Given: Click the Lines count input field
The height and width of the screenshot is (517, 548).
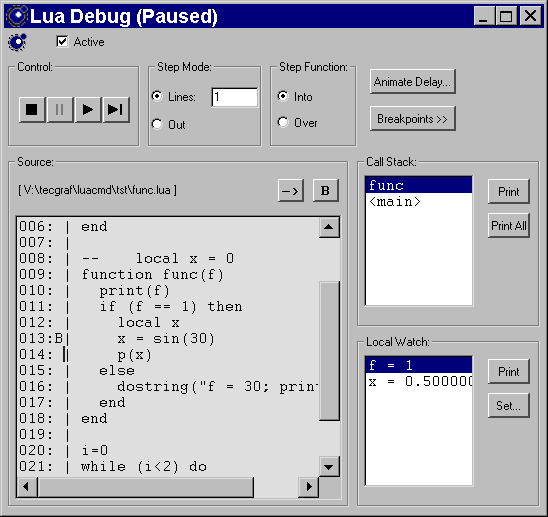Looking at the screenshot, I should 235,97.
